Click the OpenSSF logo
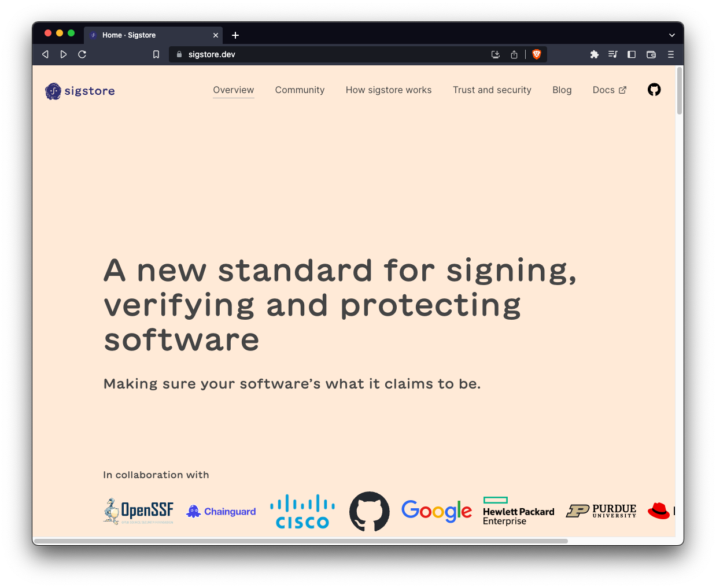Viewport: 716px width, 588px height. tap(139, 511)
